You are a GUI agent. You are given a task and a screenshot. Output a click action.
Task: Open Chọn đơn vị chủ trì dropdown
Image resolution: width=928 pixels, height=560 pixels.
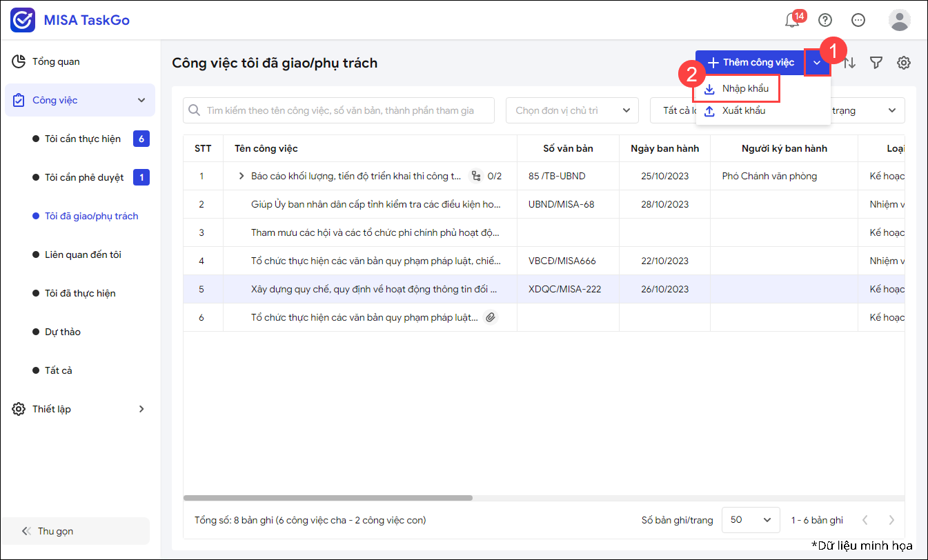click(x=573, y=110)
